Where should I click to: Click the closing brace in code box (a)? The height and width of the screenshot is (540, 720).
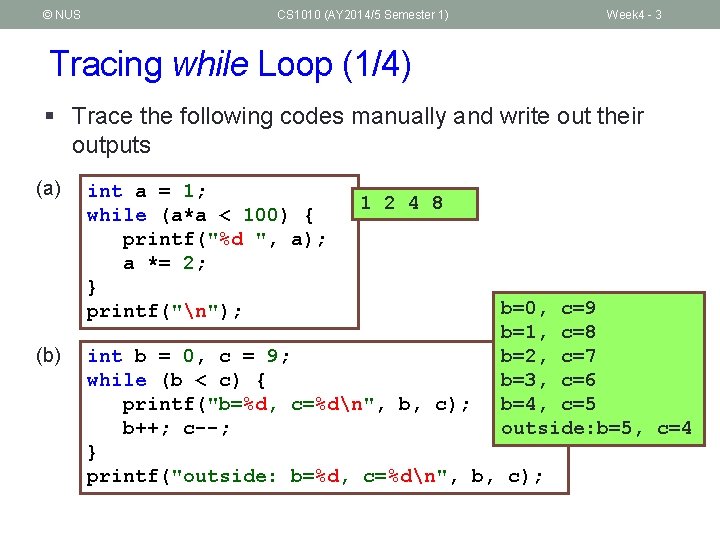[92, 287]
